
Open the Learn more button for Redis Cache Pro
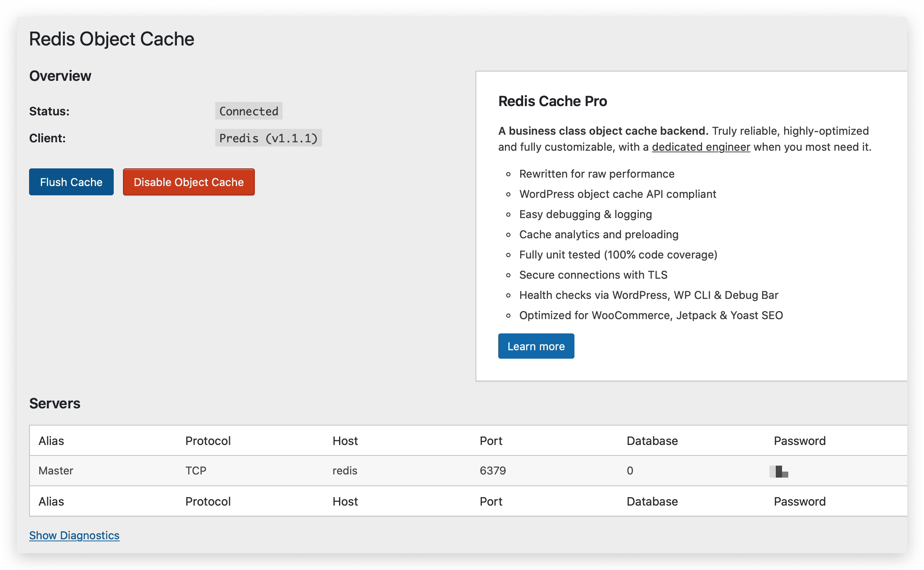[x=536, y=346]
